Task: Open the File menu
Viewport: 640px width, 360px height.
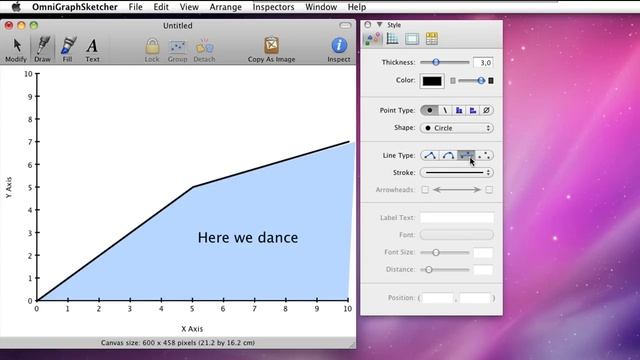Action: [136, 7]
